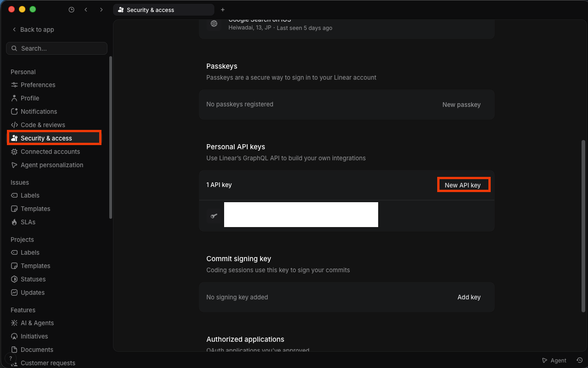Open a new tab with plus icon
This screenshot has height=368, width=588.
tap(223, 10)
